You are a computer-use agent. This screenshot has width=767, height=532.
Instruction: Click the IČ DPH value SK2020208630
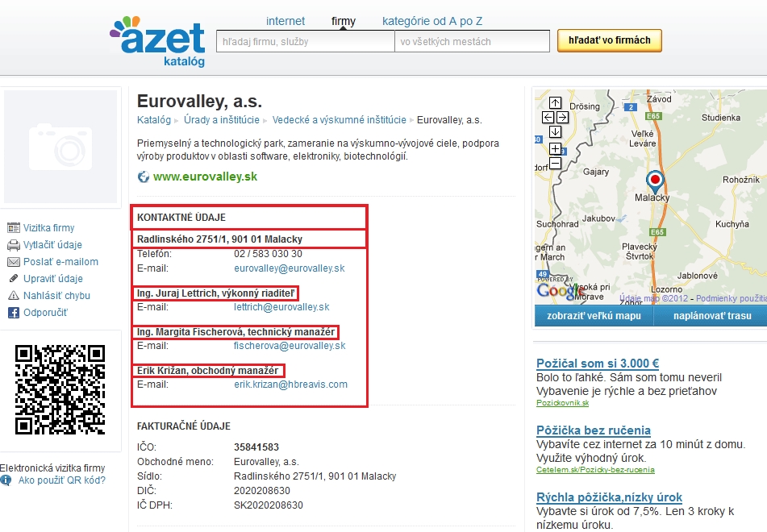(269, 505)
